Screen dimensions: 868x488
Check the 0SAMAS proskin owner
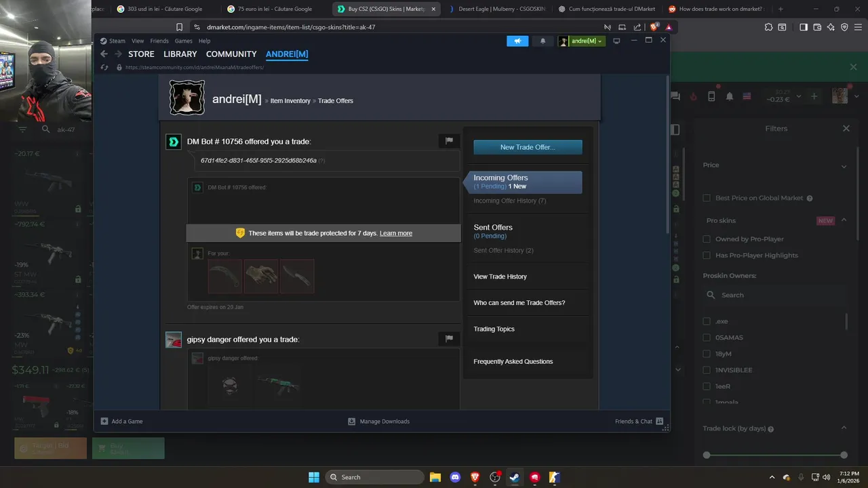click(x=707, y=338)
